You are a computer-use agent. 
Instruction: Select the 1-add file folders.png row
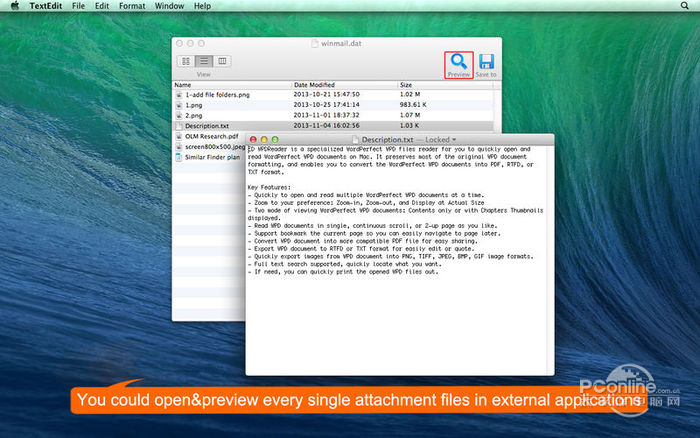[333, 95]
